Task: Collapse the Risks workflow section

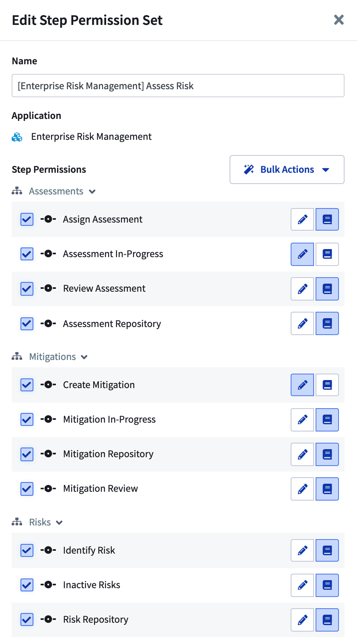Action: 59,523
